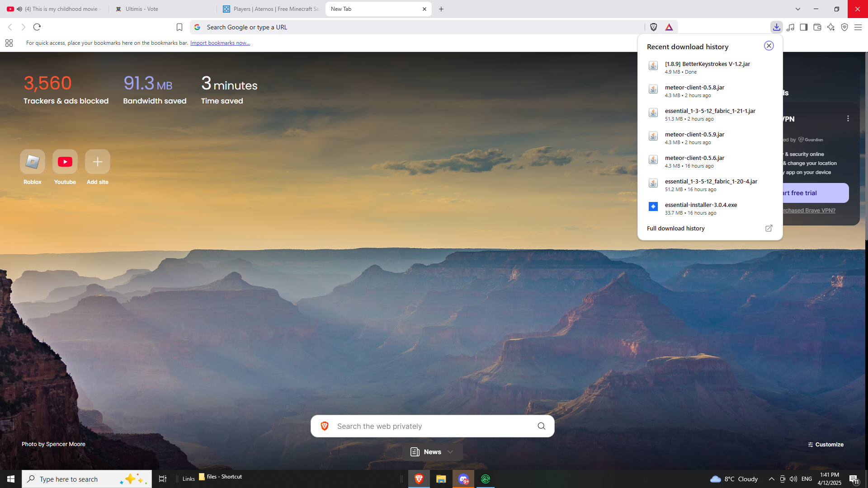Bookmark this page icon

[x=179, y=27]
